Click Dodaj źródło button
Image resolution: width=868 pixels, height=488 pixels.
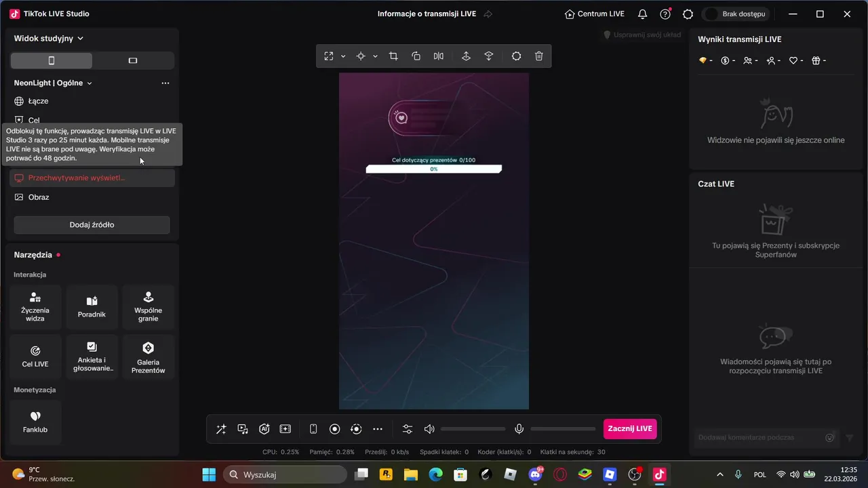(x=92, y=225)
